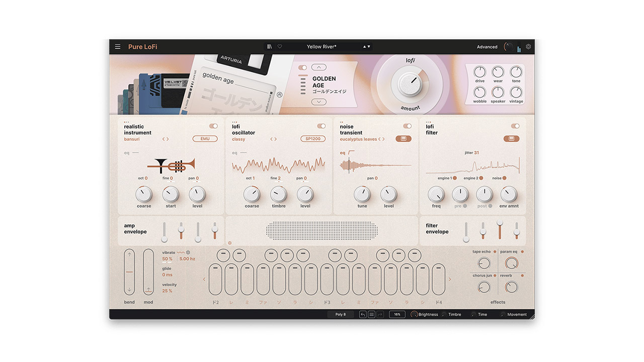Screen dimensions: 644x362
Task: Click the keyboard tracking icon in lofi filter
Action: pos(511,139)
